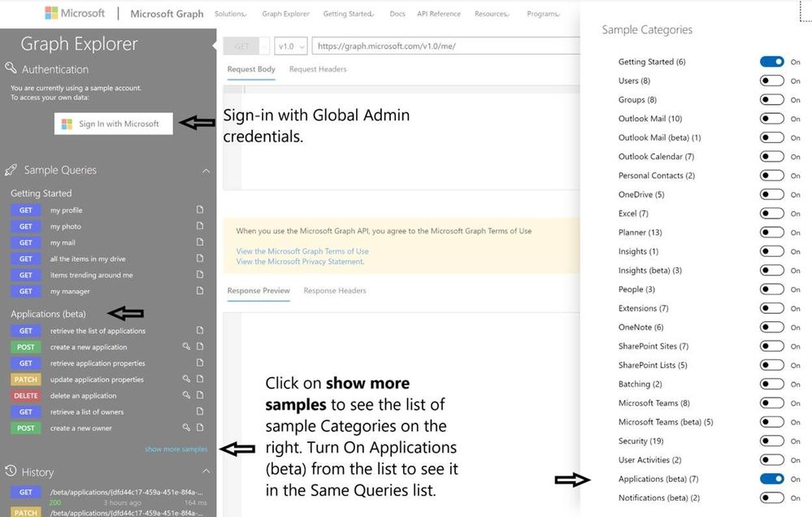Open Getting Started menu in top navigation
The width and height of the screenshot is (812, 517).
tap(349, 14)
